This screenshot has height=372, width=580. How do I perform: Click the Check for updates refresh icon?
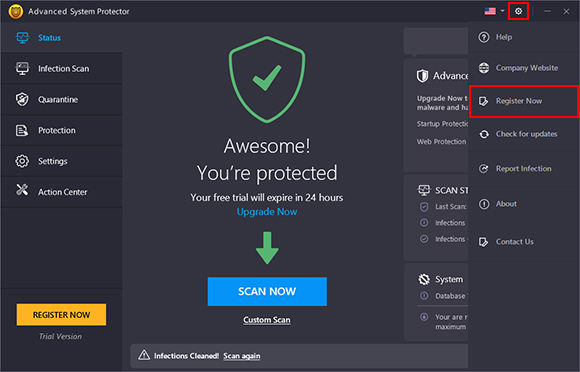484,134
